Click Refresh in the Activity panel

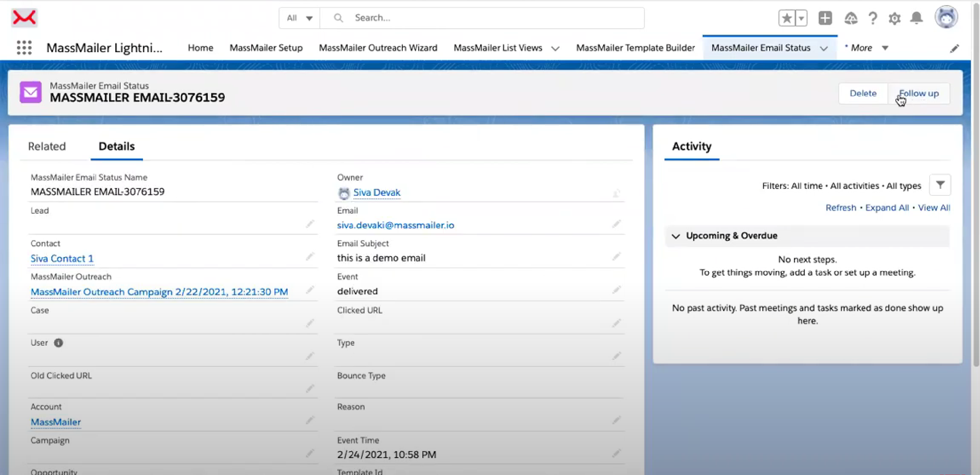840,208
